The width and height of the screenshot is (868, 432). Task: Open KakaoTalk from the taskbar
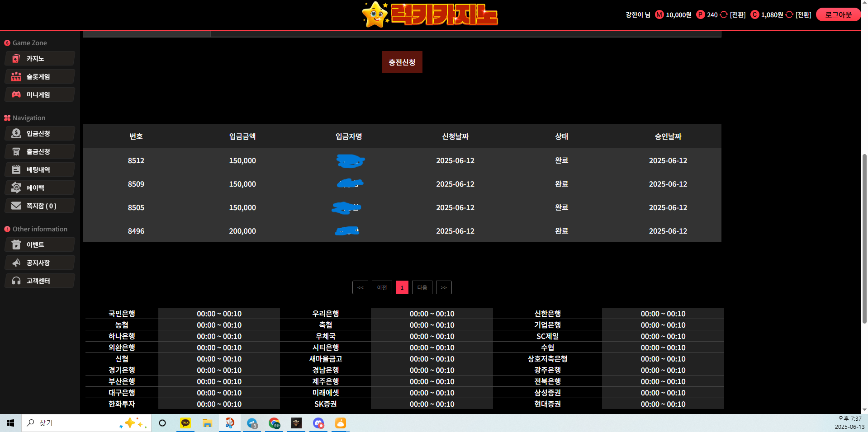coord(185,423)
